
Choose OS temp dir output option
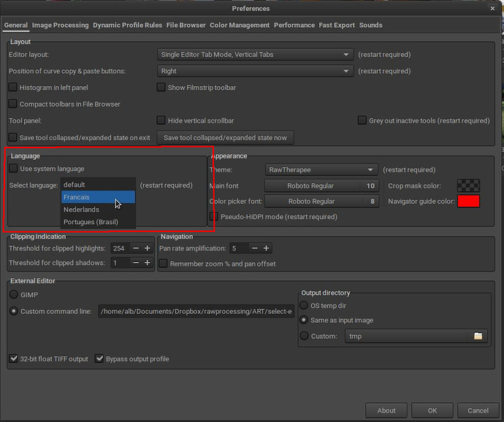(x=305, y=305)
